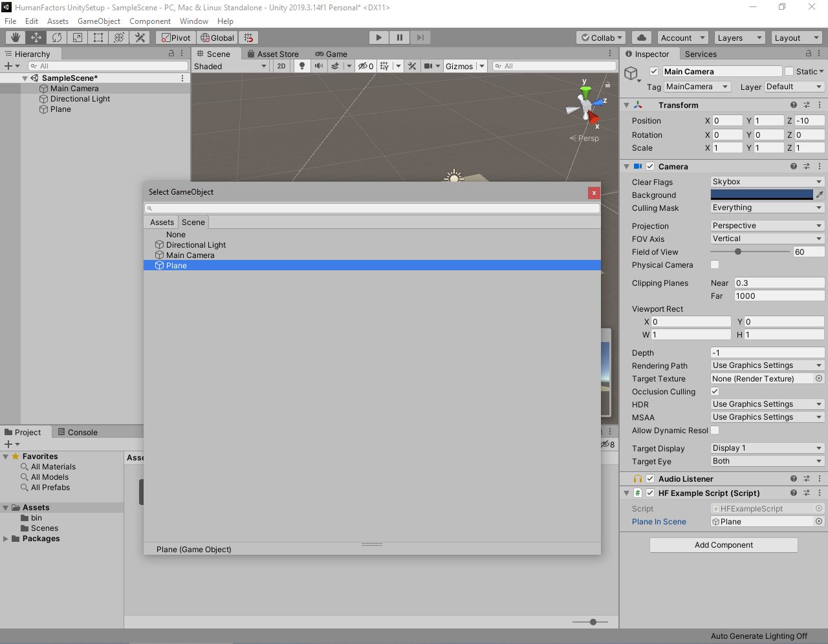
Task: Toggle Physical Camera checkbox
Action: [715, 264]
